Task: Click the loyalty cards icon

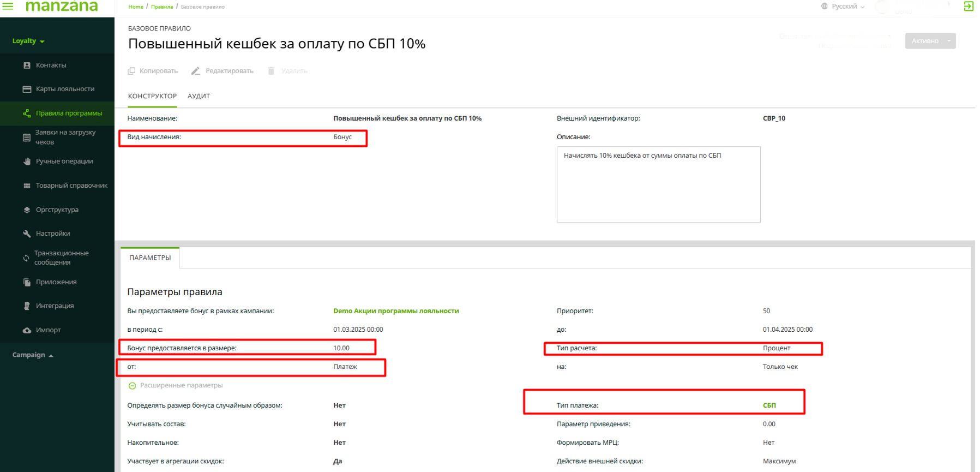Action: [27, 89]
